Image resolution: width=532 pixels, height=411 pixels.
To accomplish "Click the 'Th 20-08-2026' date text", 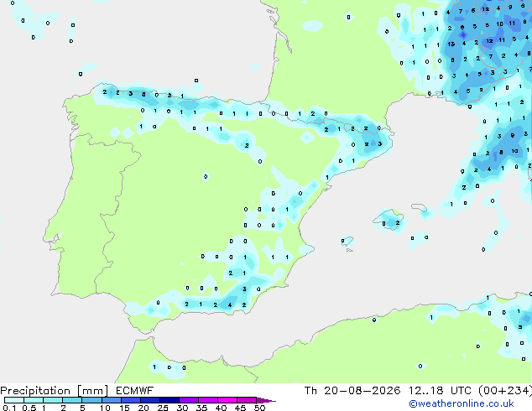I will click(x=352, y=391).
